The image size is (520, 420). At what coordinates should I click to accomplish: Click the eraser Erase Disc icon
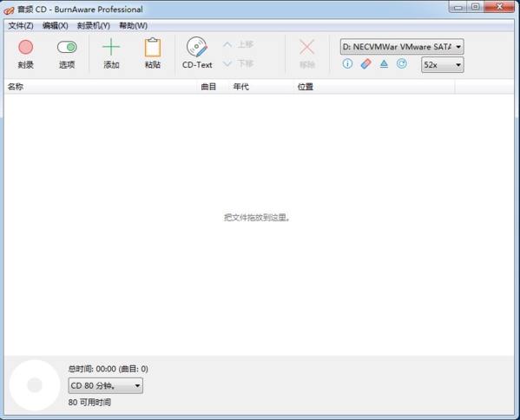tap(365, 63)
